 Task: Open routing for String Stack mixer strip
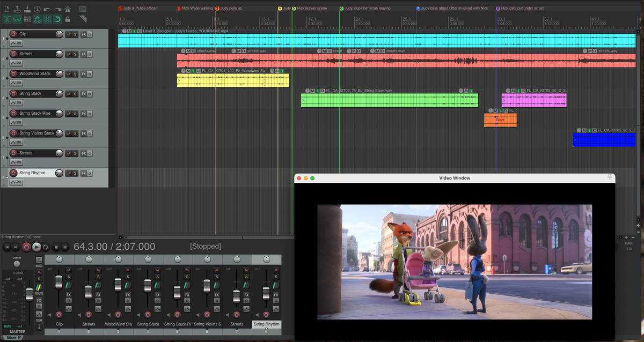pos(157,286)
